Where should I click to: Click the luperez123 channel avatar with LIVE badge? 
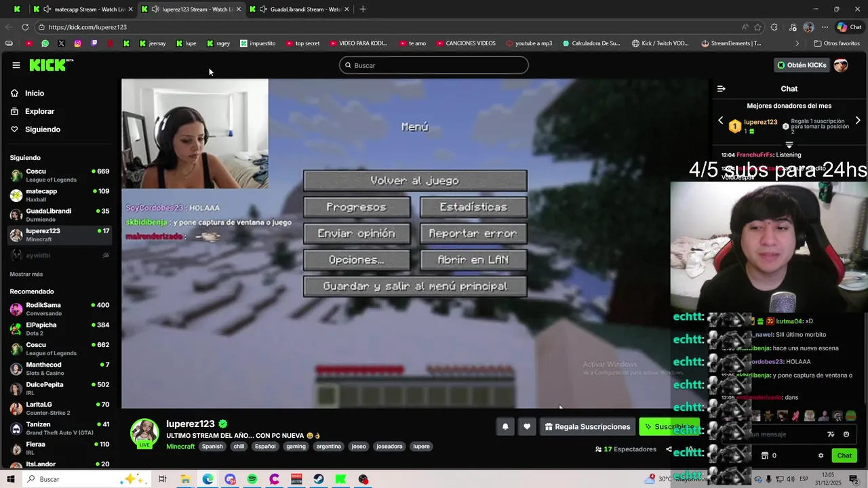tap(144, 434)
